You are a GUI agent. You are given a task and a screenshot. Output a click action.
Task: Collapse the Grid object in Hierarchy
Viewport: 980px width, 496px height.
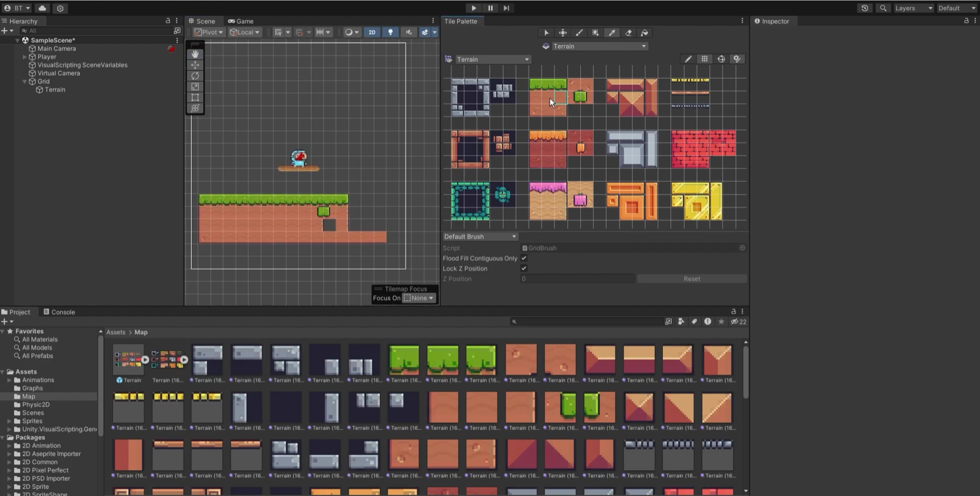click(x=25, y=81)
